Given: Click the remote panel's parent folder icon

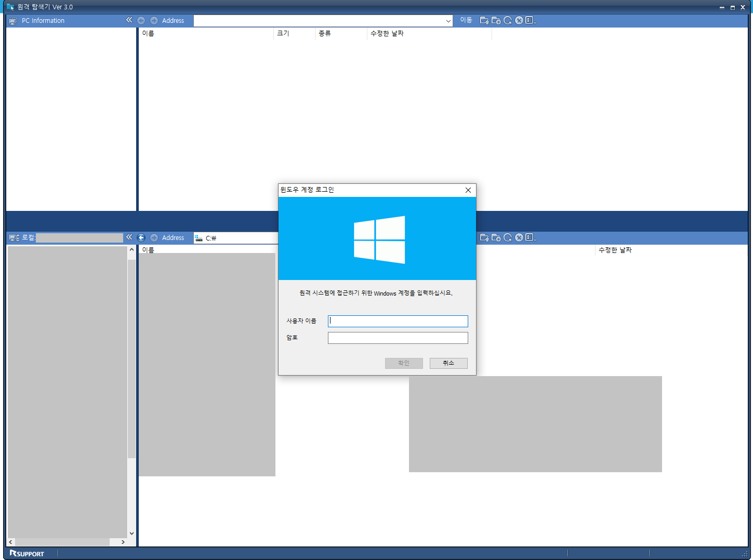Looking at the screenshot, I should click(484, 20).
